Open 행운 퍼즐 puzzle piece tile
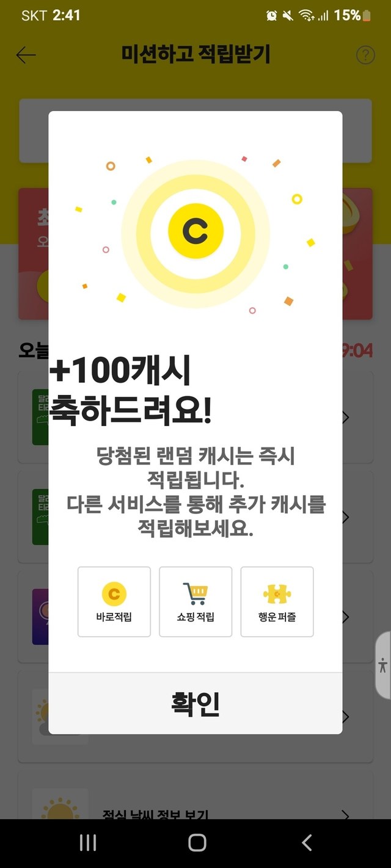The image size is (391, 868). (277, 602)
